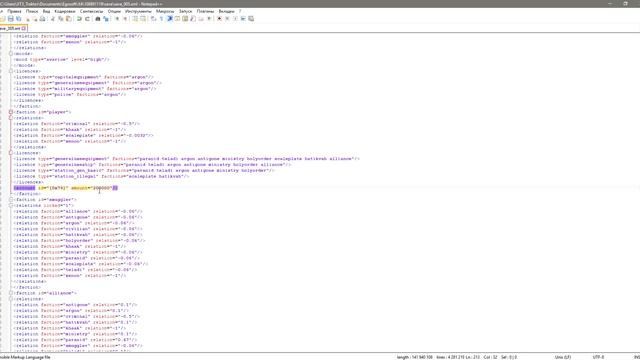Open the Инструменты menu
This screenshot has width=640, height=360.
click(x=138, y=11)
